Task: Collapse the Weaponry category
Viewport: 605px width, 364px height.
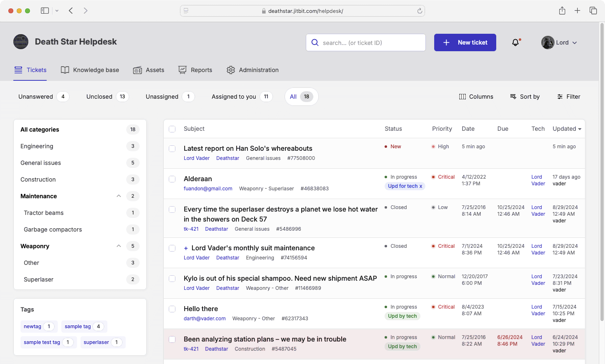Action: coord(119,246)
